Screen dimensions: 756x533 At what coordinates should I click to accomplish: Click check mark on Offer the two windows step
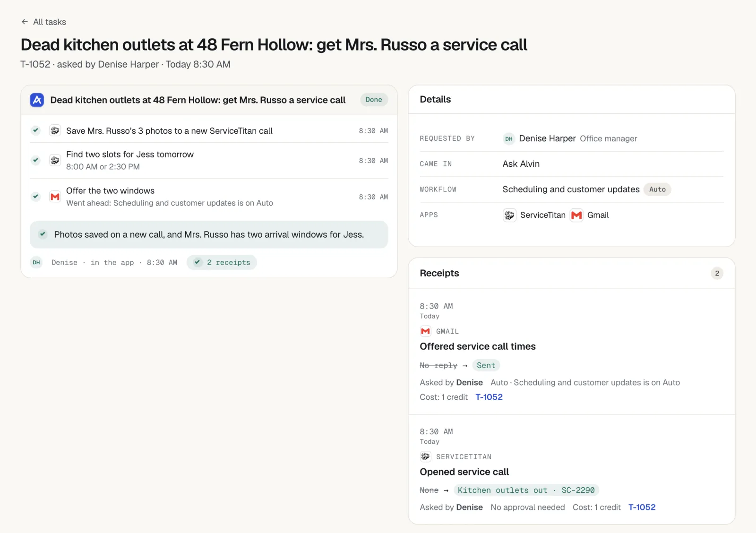tap(35, 197)
